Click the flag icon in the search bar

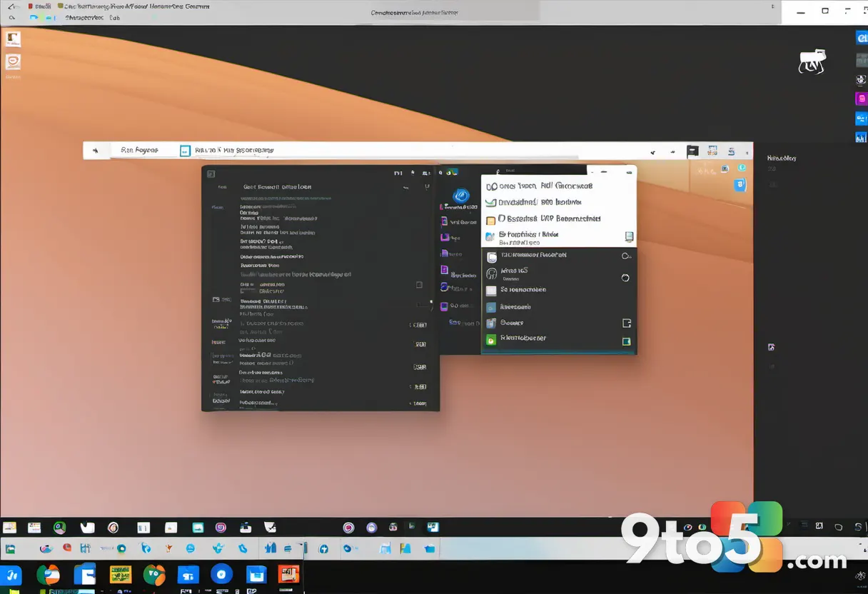692,151
